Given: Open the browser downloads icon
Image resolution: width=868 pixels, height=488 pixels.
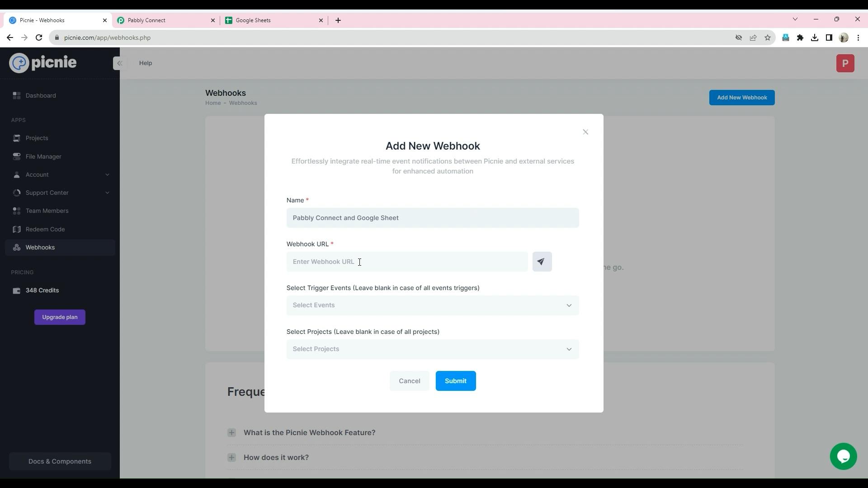Looking at the screenshot, I should [815, 38].
